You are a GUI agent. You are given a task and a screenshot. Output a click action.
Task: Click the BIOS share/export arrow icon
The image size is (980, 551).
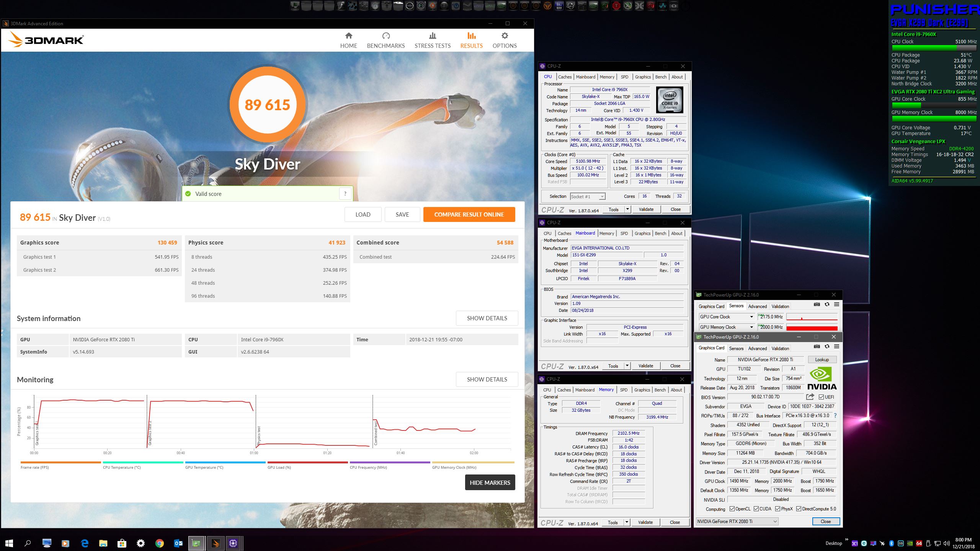(810, 397)
